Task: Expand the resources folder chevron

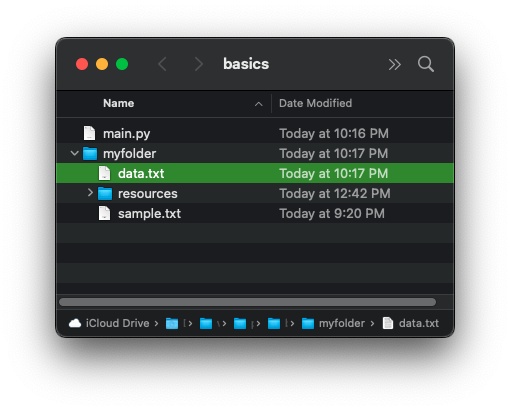Action: [x=90, y=193]
